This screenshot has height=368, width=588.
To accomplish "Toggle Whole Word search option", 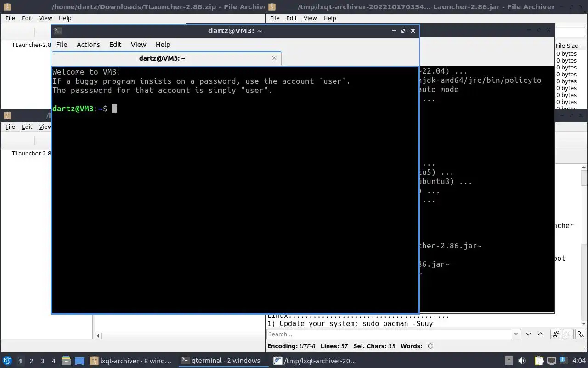I will (x=568, y=334).
